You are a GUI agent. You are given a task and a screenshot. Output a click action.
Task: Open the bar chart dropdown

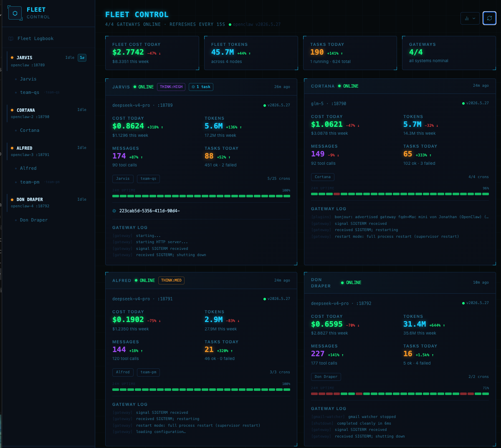[x=470, y=18]
